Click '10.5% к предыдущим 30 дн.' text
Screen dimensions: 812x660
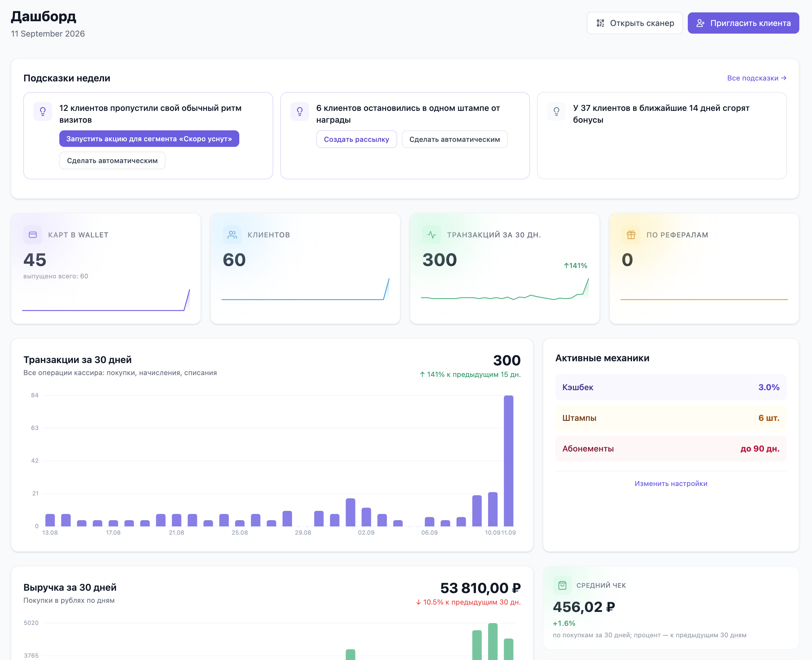tap(468, 602)
